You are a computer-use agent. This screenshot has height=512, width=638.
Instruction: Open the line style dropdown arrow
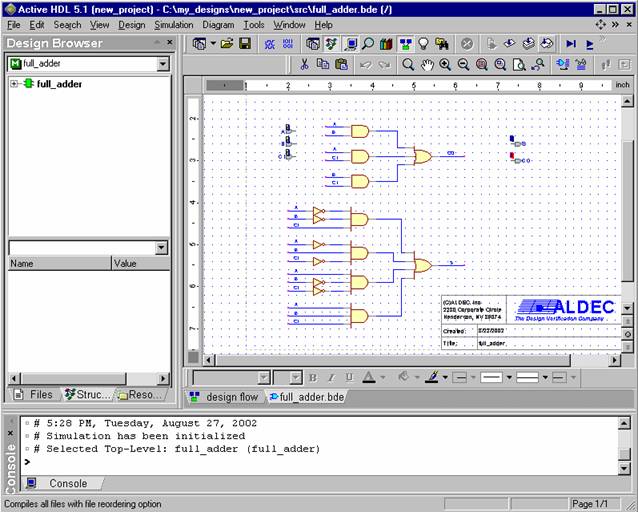click(x=509, y=378)
